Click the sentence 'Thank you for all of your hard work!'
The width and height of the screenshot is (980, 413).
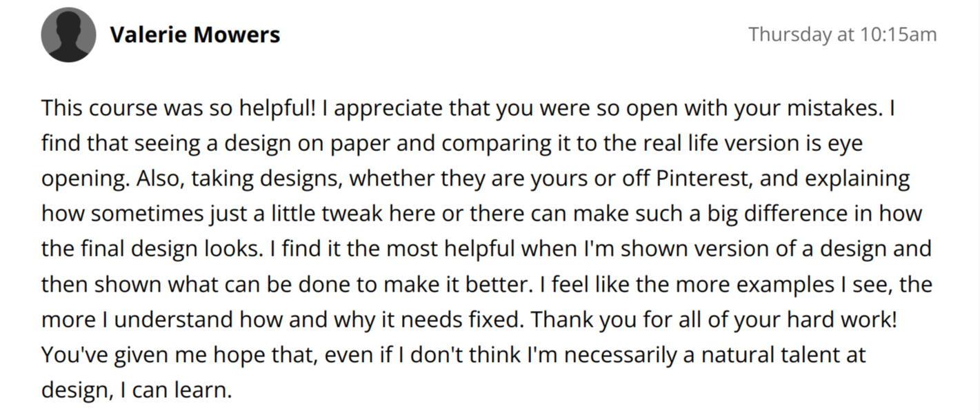click(714, 320)
